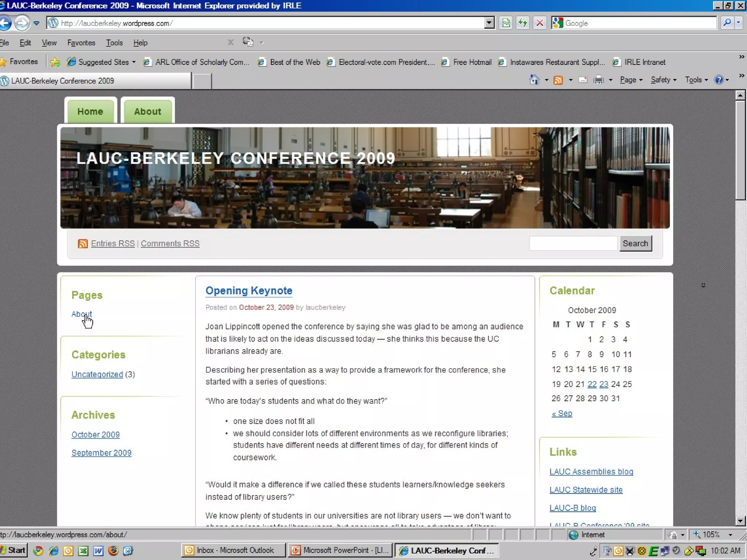This screenshot has width=747, height=560.
Task: Click the red Stop loading icon
Action: (540, 23)
